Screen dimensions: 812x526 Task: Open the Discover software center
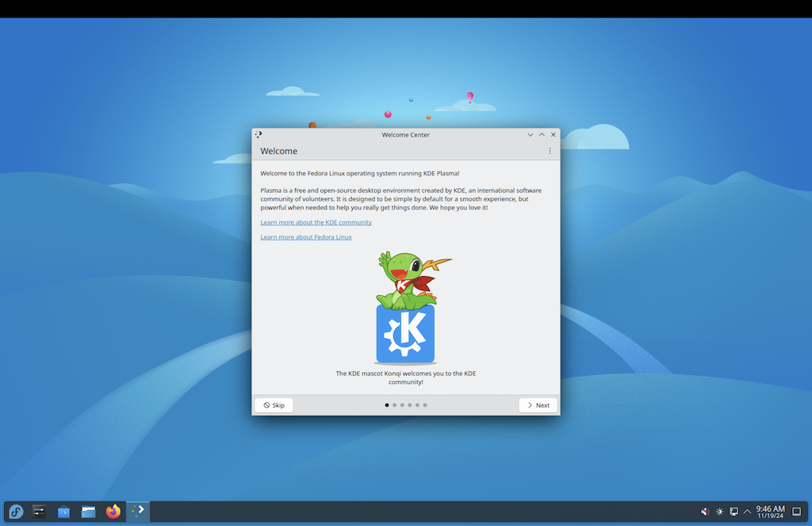click(x=63, y=512)
